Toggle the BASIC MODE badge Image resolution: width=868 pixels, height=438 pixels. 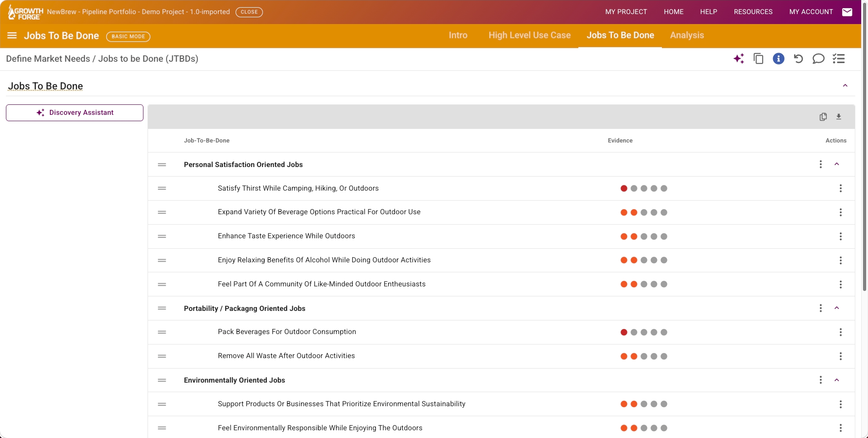tap(128, 36)
